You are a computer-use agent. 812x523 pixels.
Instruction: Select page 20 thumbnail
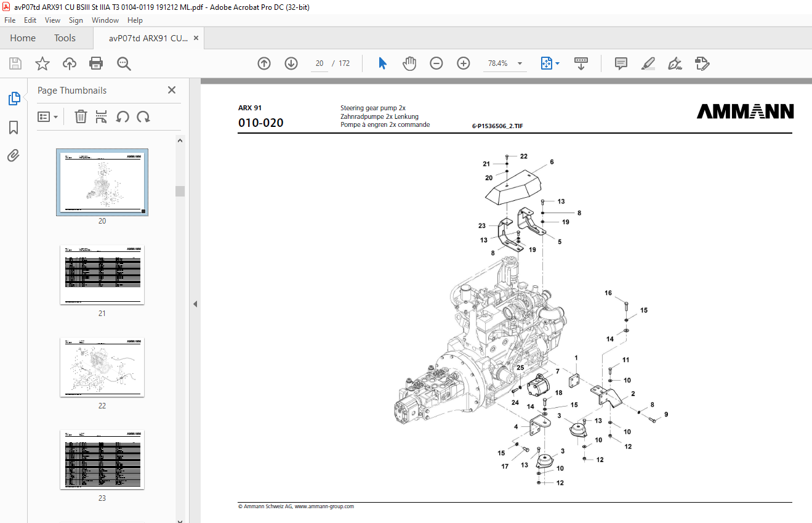102,182
